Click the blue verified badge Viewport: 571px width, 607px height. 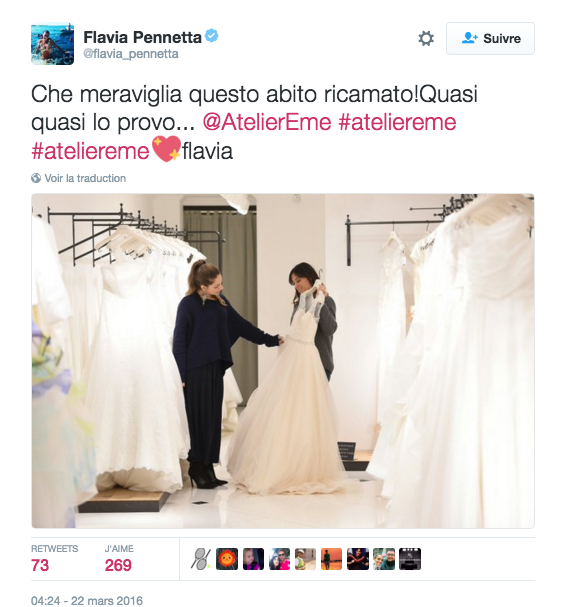212,36
